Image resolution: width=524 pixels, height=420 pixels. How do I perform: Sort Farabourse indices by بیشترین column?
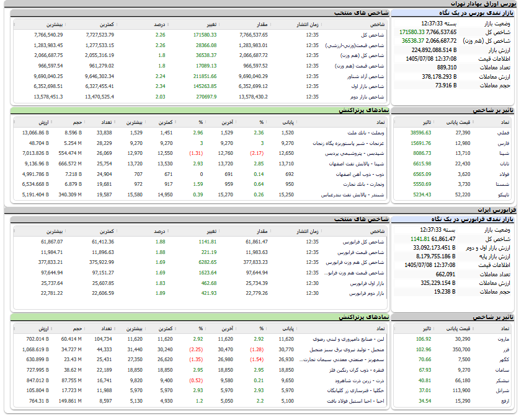click(x=55, y=231)
